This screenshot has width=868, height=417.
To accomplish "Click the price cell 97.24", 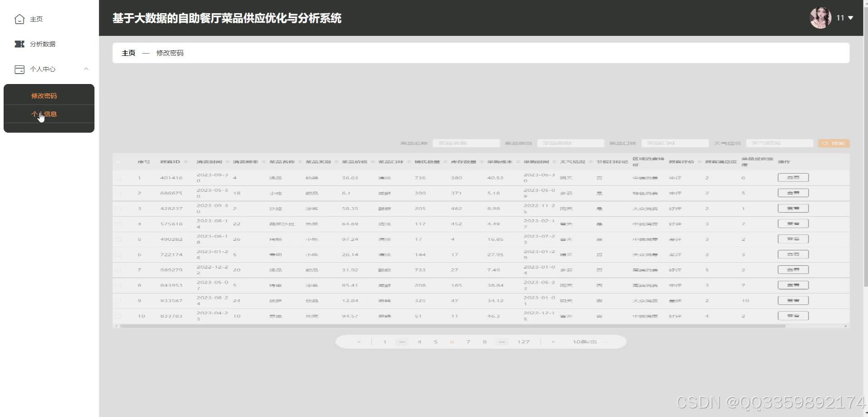I will pos(350,239).
